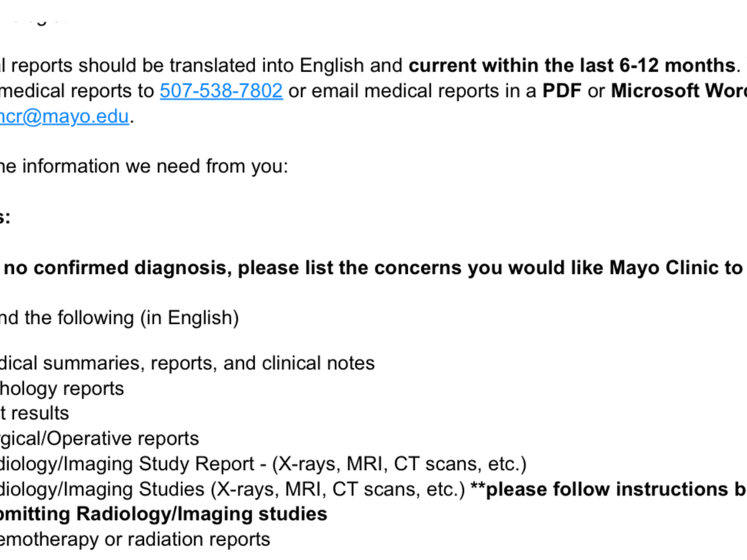Screen dimensions: 747x560
Task: Click the pathology reports list item
Action: coord(62,388)
